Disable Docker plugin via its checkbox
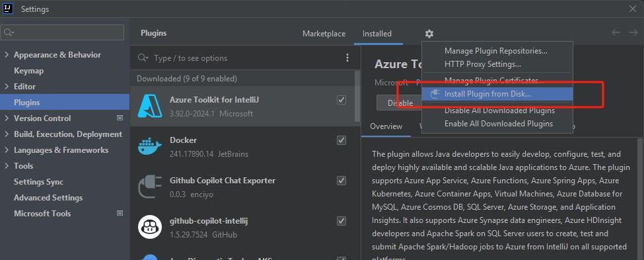The image size is (644, 260). pyautogui.click(x=341, y=140)
